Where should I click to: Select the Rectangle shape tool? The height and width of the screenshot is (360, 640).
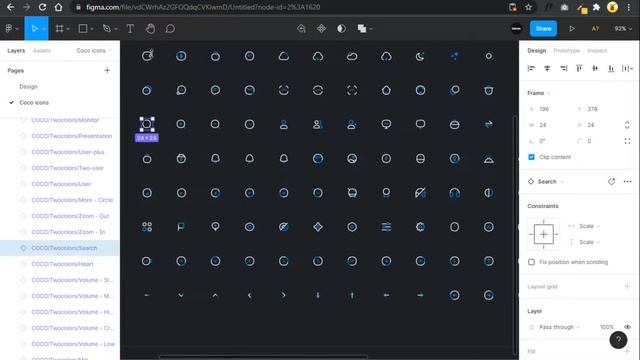[x=83, y=29]
